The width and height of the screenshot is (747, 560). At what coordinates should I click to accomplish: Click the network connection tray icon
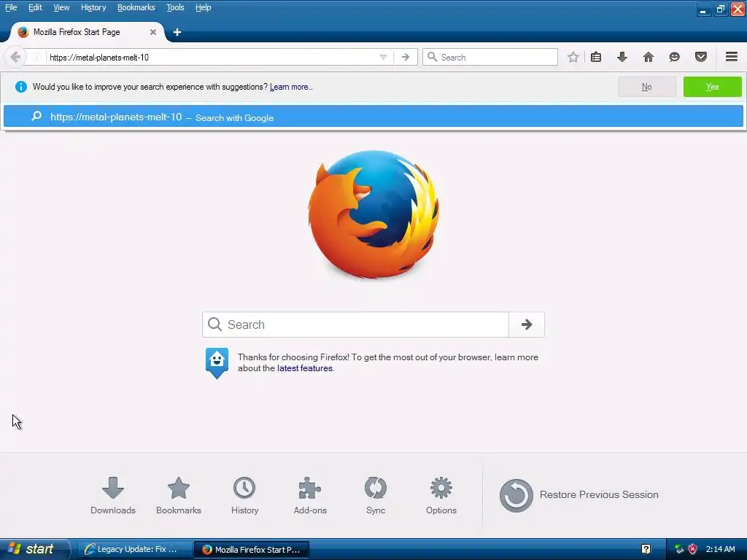(x=679, y=549)
